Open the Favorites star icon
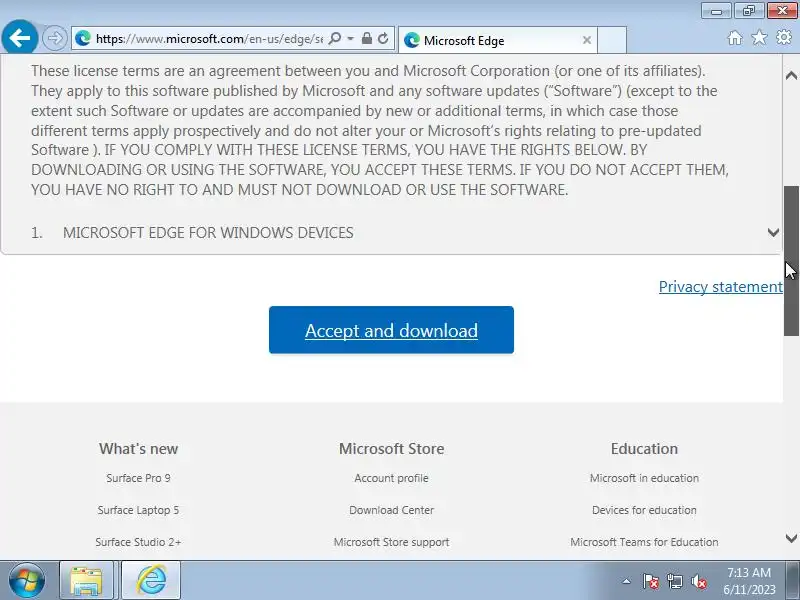Viewport: 800px width, 600px height. click(759, 38)
